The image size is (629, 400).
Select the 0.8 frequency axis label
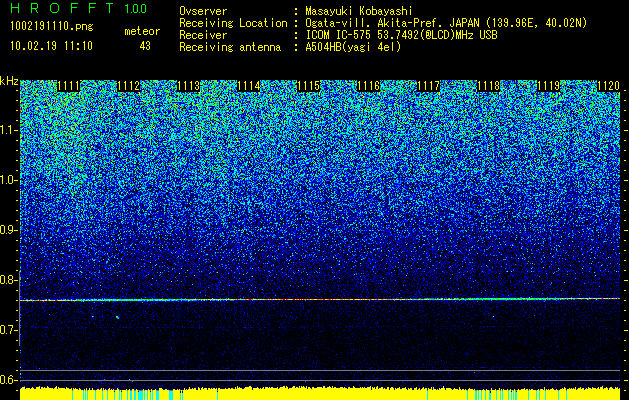[8, 280]
